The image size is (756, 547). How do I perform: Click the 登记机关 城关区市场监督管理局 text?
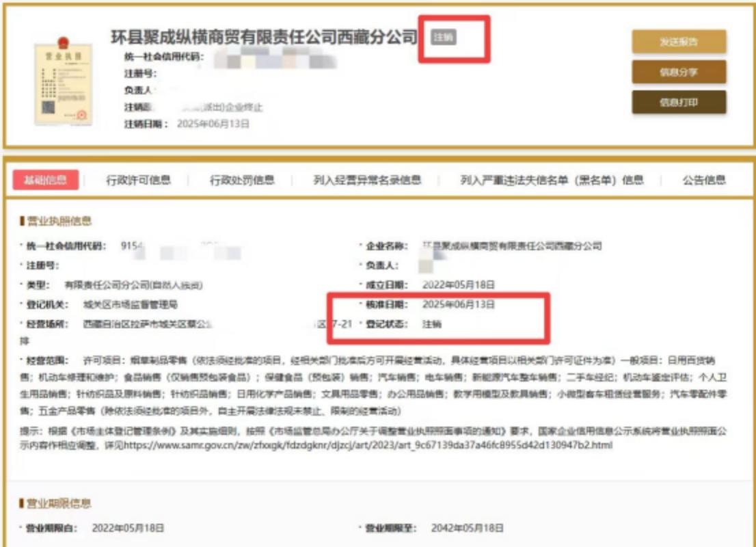(x=126, y=304)
